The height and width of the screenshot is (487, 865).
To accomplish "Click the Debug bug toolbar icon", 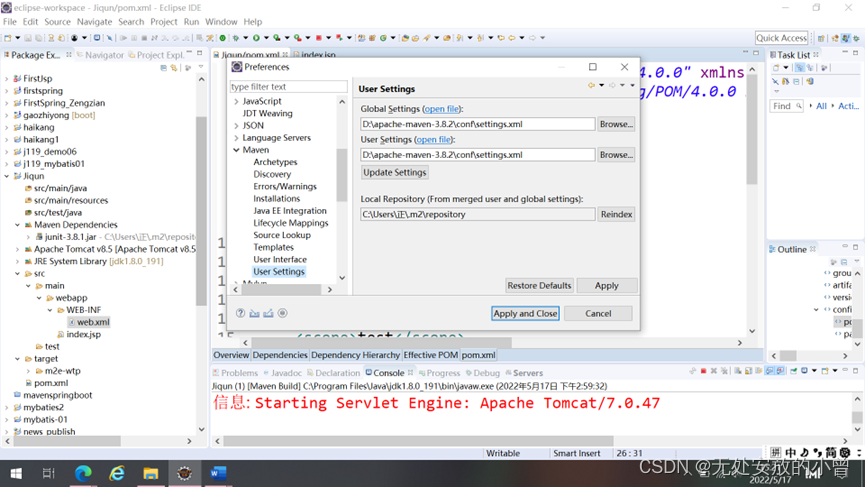I will [x=236, y=38].
